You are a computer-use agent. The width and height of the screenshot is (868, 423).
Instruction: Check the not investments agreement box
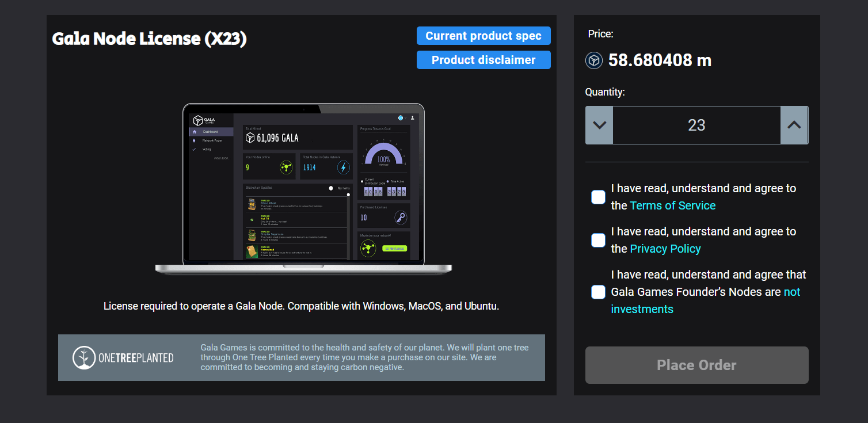(x=598, y=292)
